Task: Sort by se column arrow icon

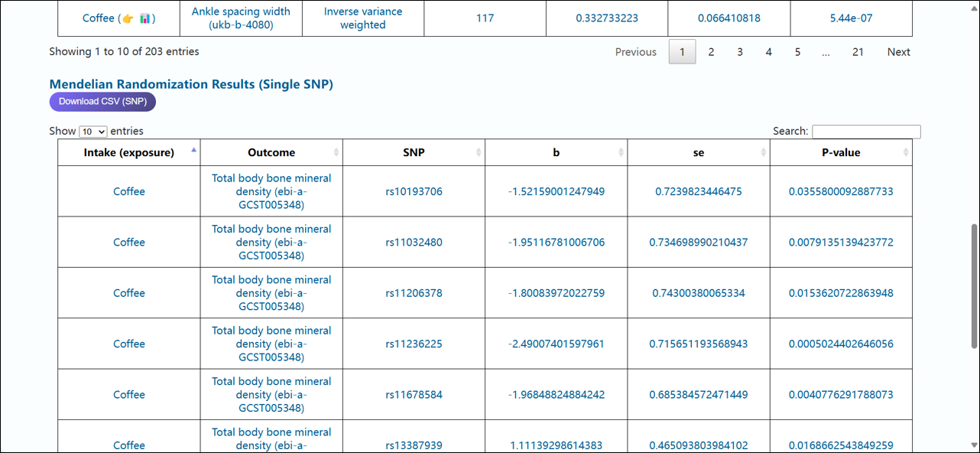Action: coord(763,152)
